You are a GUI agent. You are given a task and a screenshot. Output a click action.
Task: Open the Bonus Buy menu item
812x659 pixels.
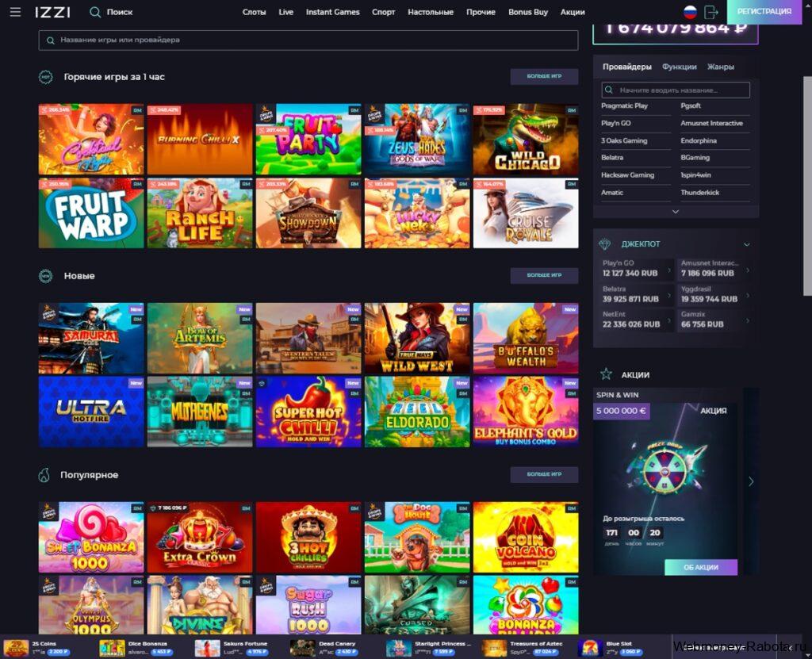pos(527,12)
